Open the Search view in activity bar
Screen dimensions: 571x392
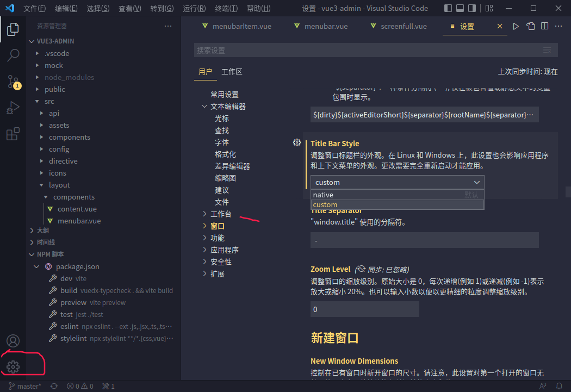[13, 55]
